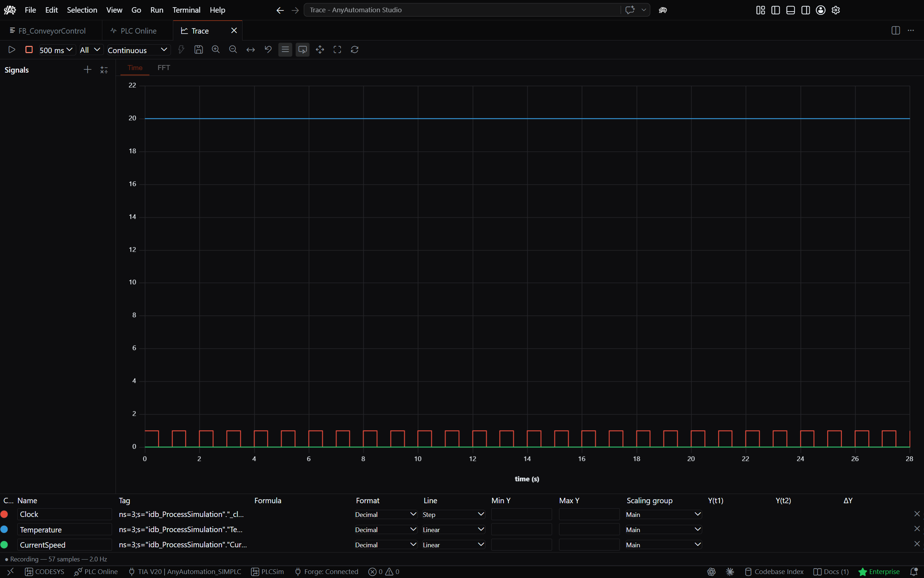Open the Step line type dropdown for Clock

pyautogui.click(x=454, y=514)
